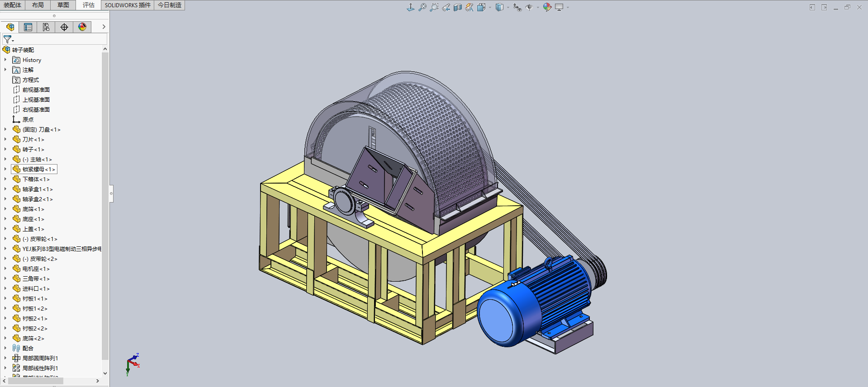Expand 锁紧螺母<1> component
The width and height of the screenshot is (868, 387).
5,169
